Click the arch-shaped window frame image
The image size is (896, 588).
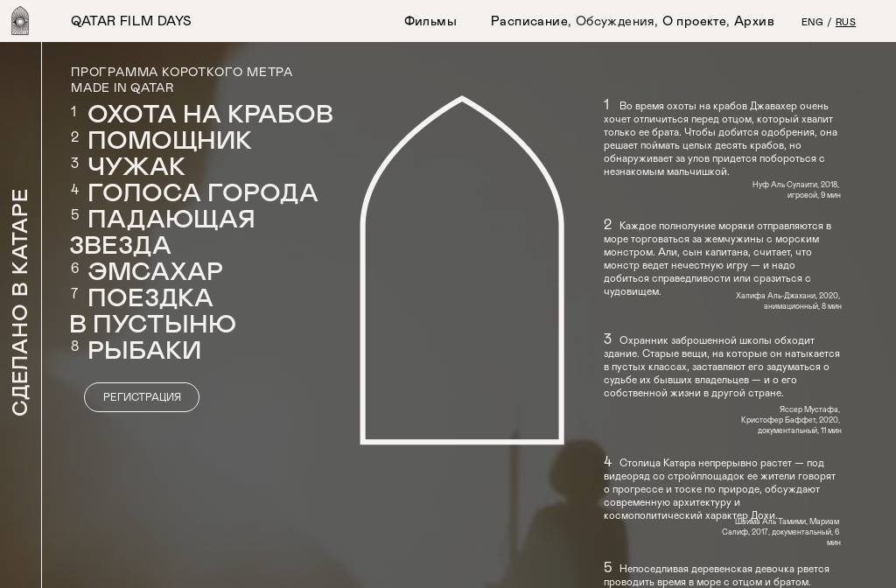pyautogui.click(x=462, y=271)
